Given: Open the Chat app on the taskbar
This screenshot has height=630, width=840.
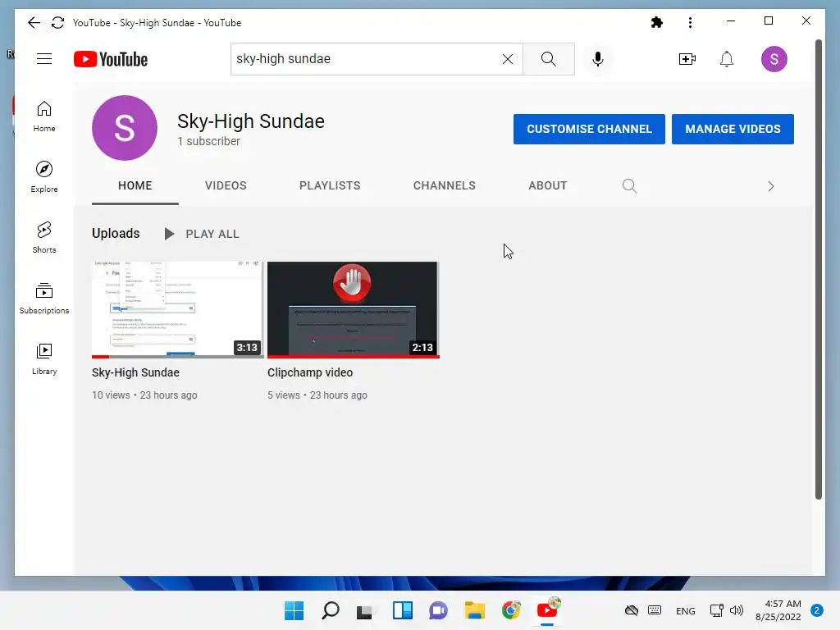Looking at the screenshot, I should [x=438, y=610].
